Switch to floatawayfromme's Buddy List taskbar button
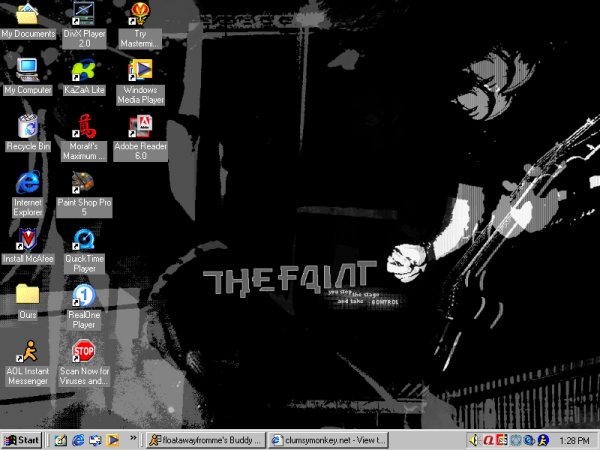 coord(206,440)
